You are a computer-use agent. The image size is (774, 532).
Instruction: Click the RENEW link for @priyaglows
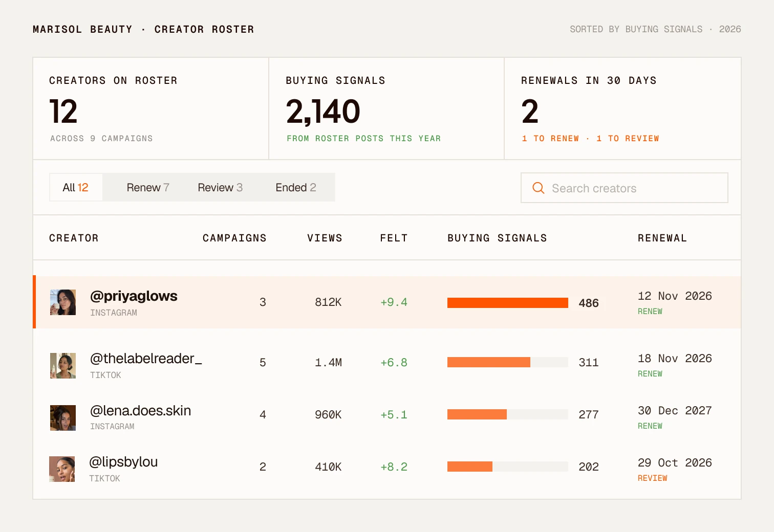pos(650,312)
